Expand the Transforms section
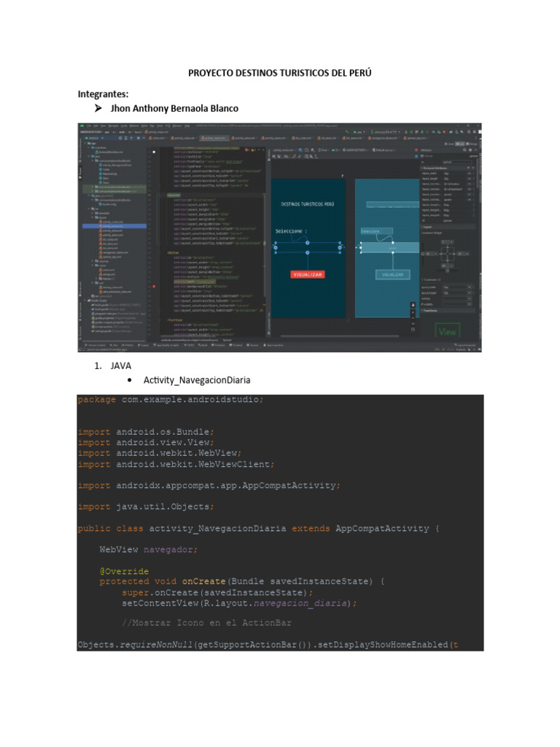 (422, 310)
